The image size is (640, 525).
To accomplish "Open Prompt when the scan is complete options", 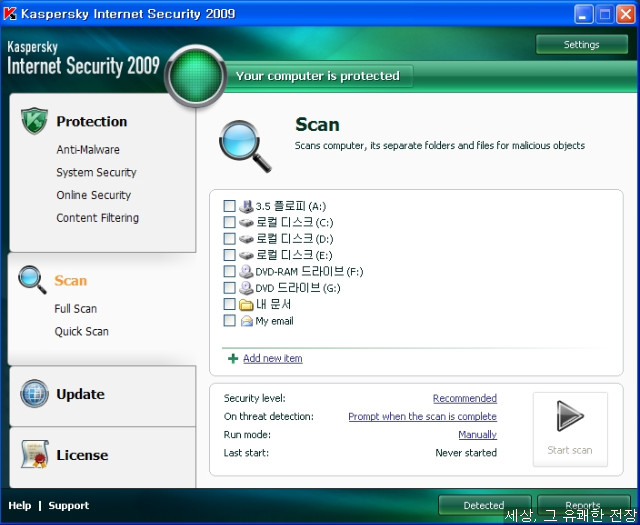I will (422, 416).
